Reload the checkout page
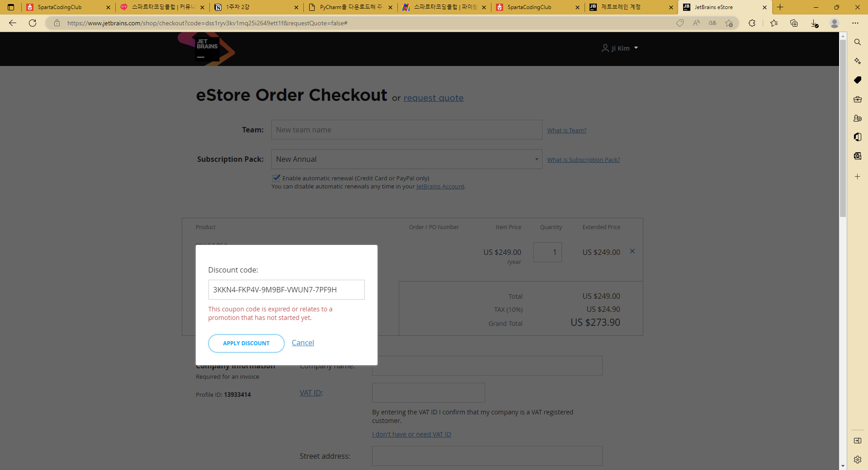 click(x=33, y=23)
